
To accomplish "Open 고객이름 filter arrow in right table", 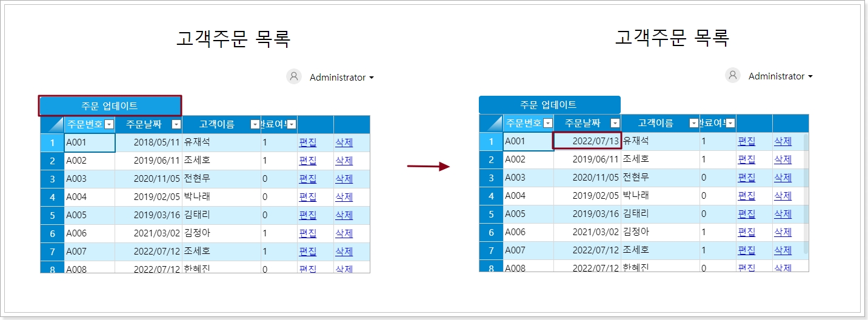I will (693, 123).
